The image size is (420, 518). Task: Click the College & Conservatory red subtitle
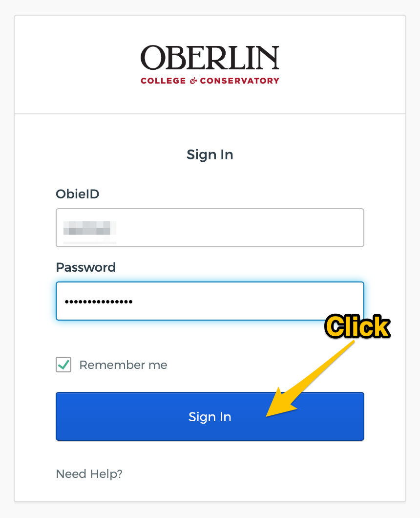coord(210,81)
